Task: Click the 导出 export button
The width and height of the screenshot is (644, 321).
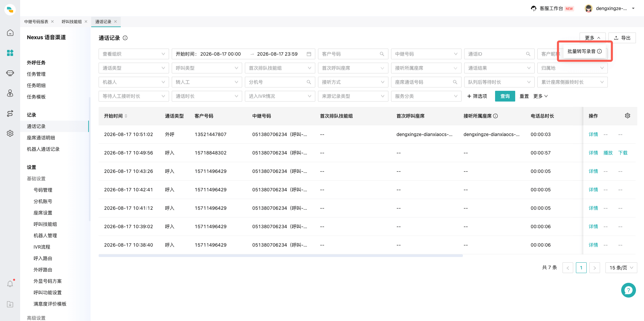Action: point(622,38)
